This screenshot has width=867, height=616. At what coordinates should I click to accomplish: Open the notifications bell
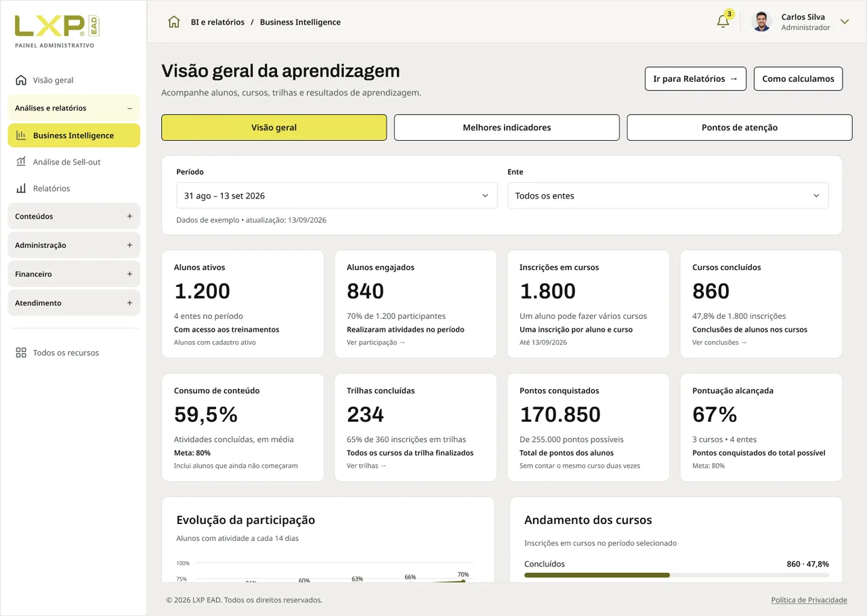pos(723,21)
